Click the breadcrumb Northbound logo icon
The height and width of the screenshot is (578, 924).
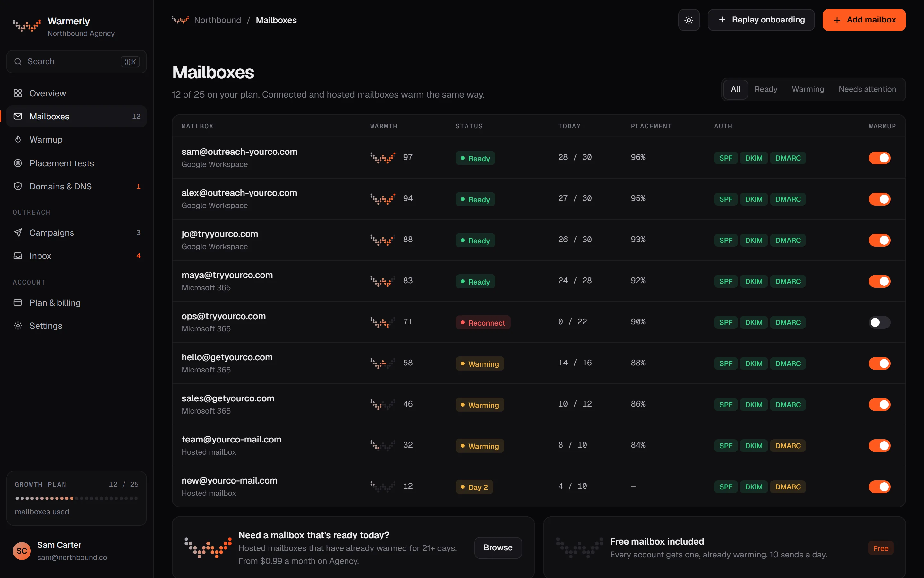coord(180,20)
